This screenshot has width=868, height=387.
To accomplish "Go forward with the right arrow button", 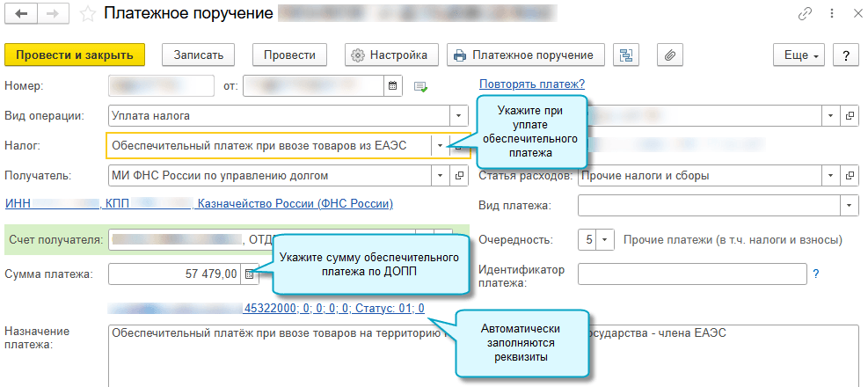I will [x=52, y=14].
